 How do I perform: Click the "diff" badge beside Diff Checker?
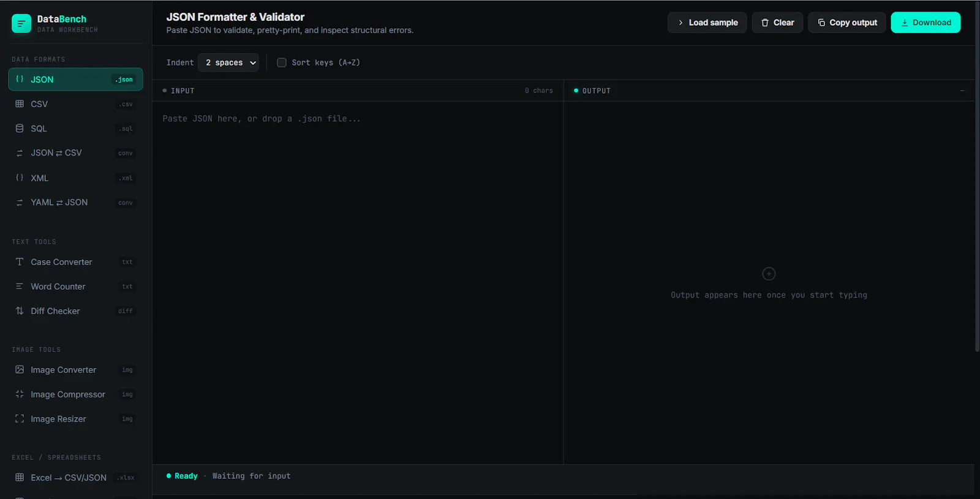click(x=126, y=311)
